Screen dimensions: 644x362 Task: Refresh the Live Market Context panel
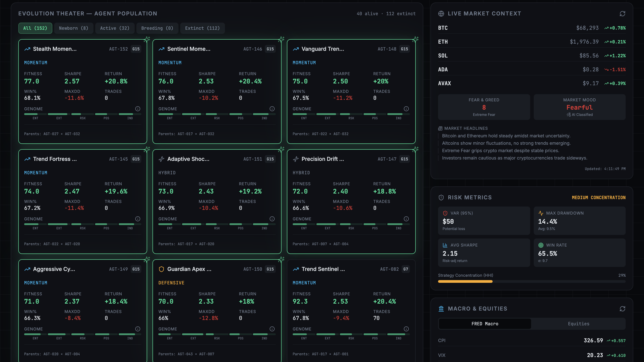click(x=622, y=14)
